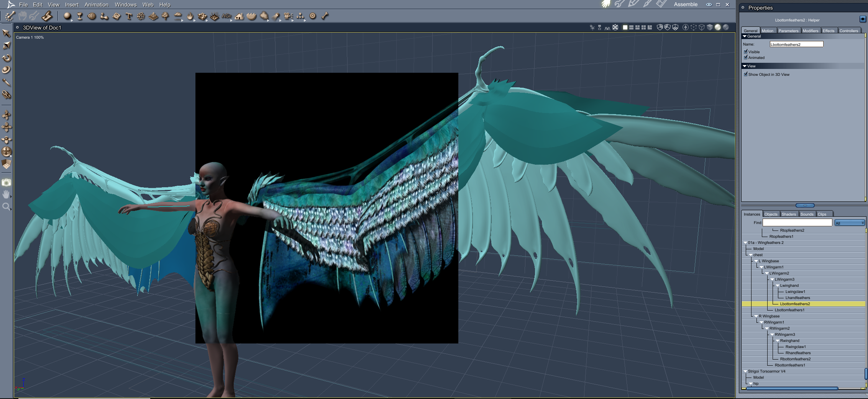The width and height of the screenshot is (868, 399).
Task: Select the zoom magnifier tool
Action: pos(7,207)
